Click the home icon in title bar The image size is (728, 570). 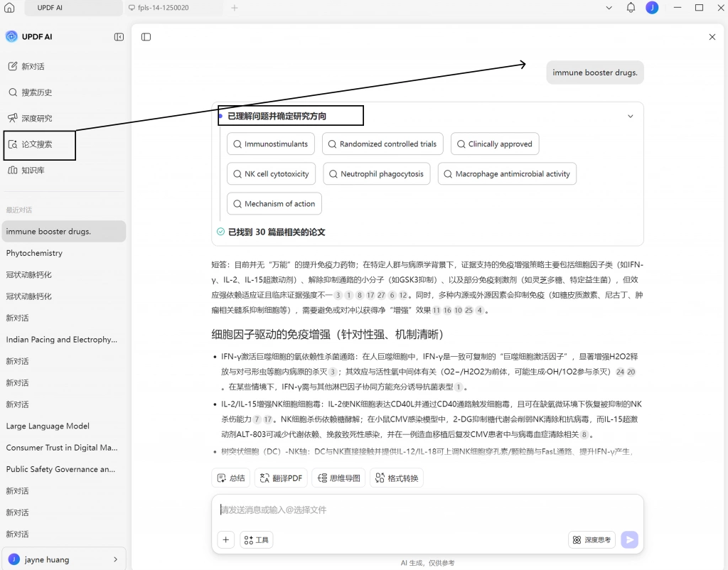click(9, 7)
